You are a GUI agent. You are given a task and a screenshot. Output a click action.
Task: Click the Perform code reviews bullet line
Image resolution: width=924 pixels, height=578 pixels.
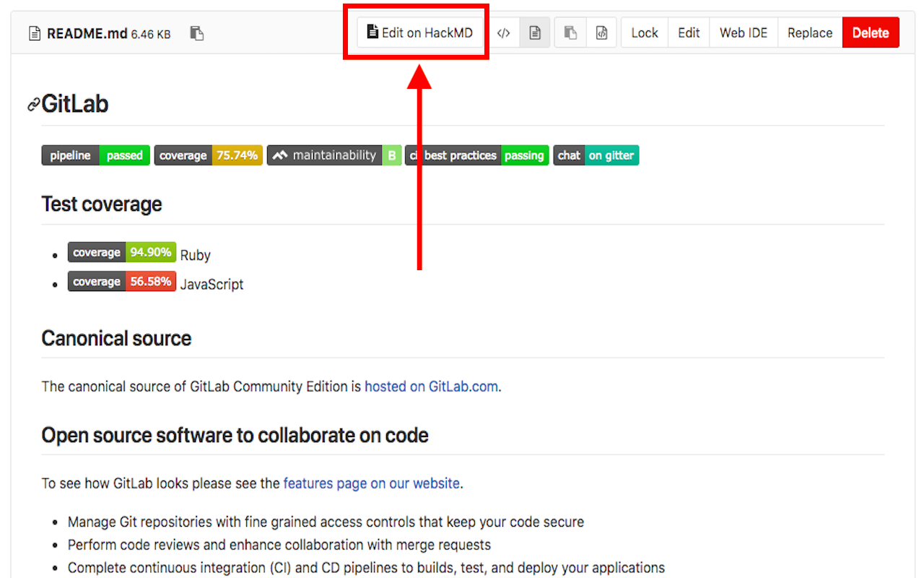point(279,545)
